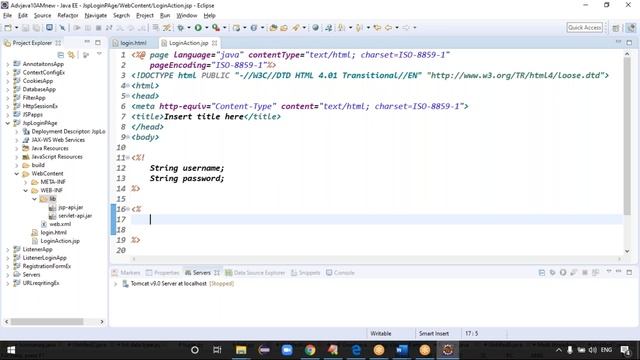Image resolution: width=640 pixels, height=360 pixels.
Task: Click Project Explorer horizontal scrollbar
Action: pyautogui.click(x=47, y=322)
